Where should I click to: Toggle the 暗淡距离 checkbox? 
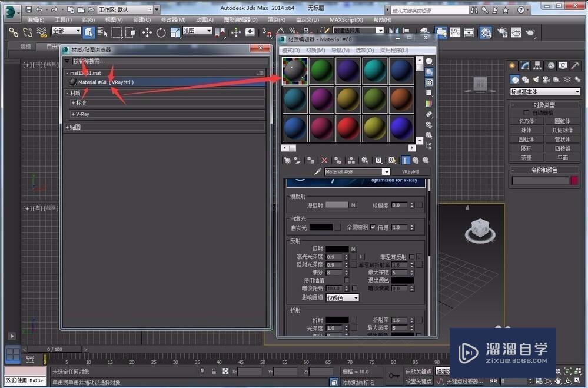[354, 288]
